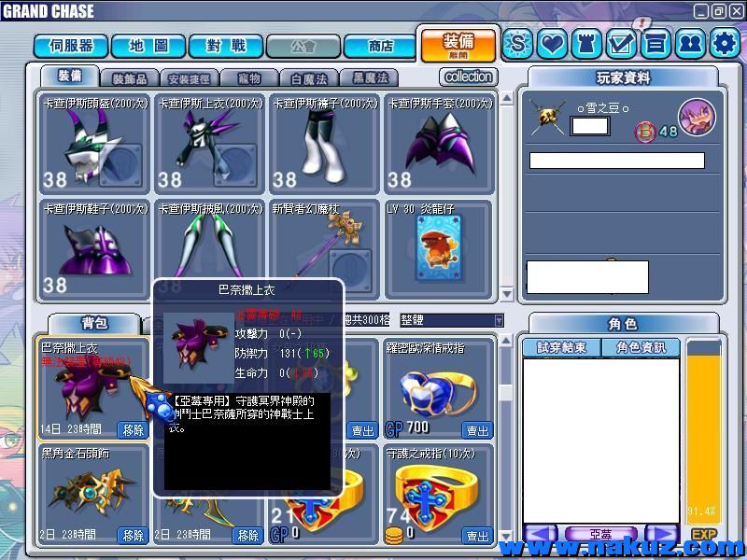
Task: Click the player avatar portrait
Action: click(x=697, y=118)
